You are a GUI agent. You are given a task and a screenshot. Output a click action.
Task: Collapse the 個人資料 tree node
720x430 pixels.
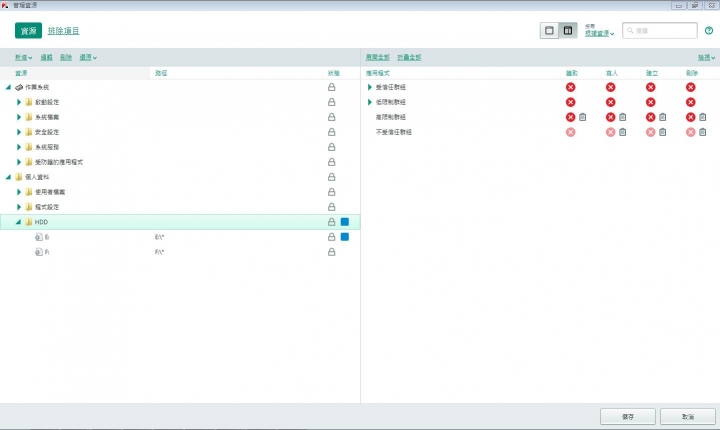coord(8,177)
